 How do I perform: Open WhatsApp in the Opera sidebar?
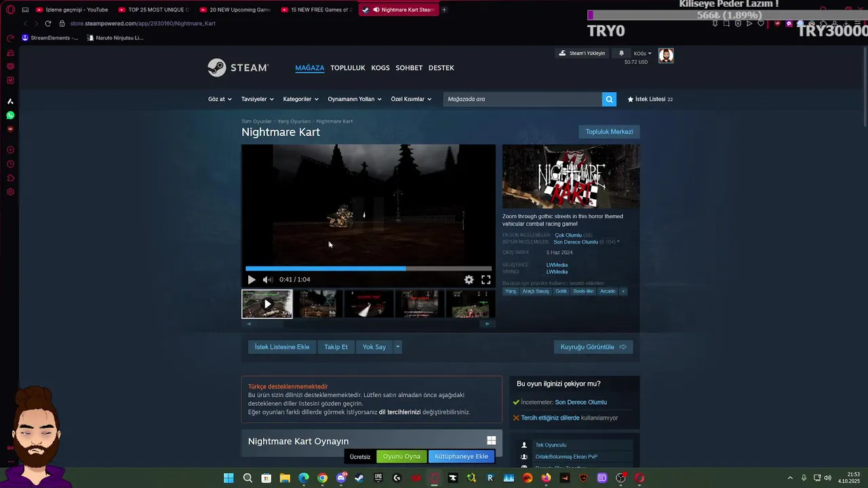click(10, 116)
